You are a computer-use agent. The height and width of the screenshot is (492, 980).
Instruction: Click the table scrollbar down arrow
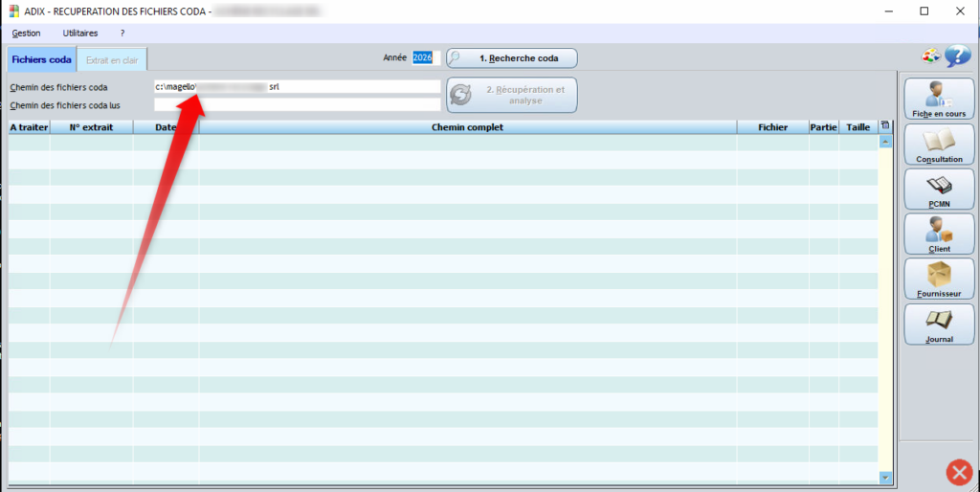(884, 477)
